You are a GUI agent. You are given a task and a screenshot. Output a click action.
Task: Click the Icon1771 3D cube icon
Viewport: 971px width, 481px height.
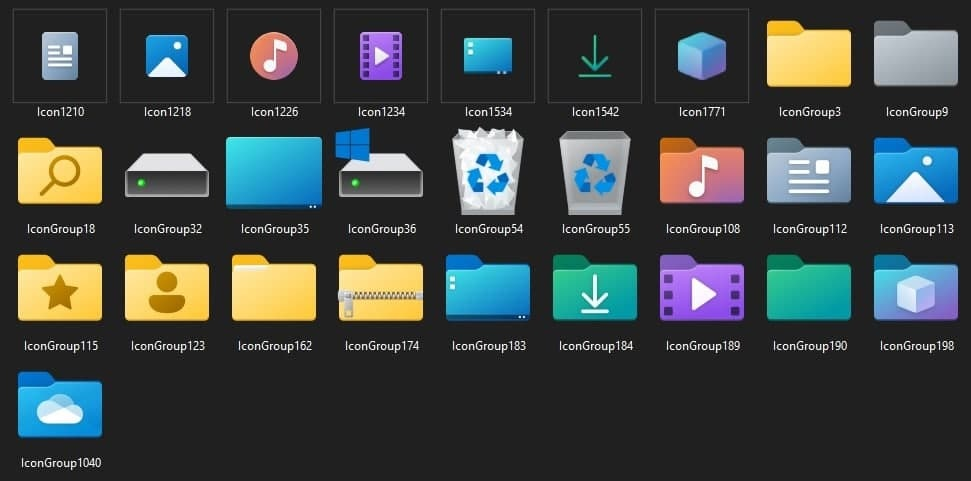coord(702,56)
